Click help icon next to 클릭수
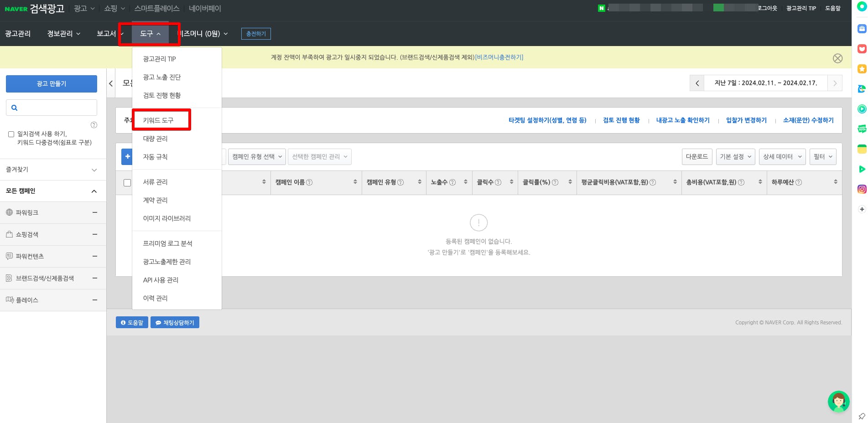868x423 pixels. click(498, 182)
